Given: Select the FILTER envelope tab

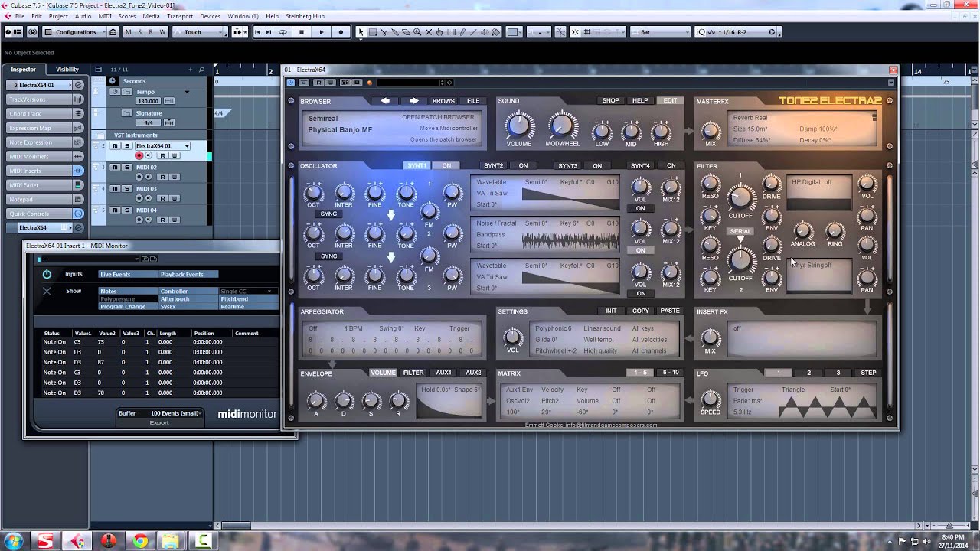Looking at the screenshot, I should 413,373.
